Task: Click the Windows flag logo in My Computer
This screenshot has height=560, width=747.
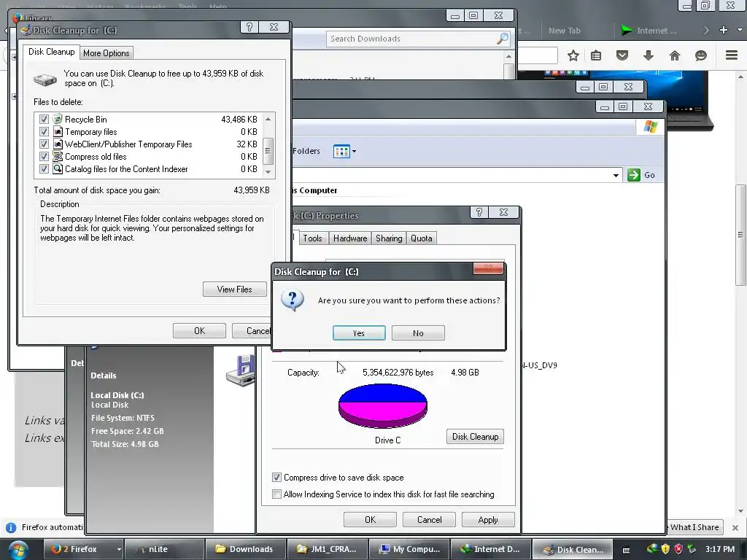Action: click(x=650, y=127)
